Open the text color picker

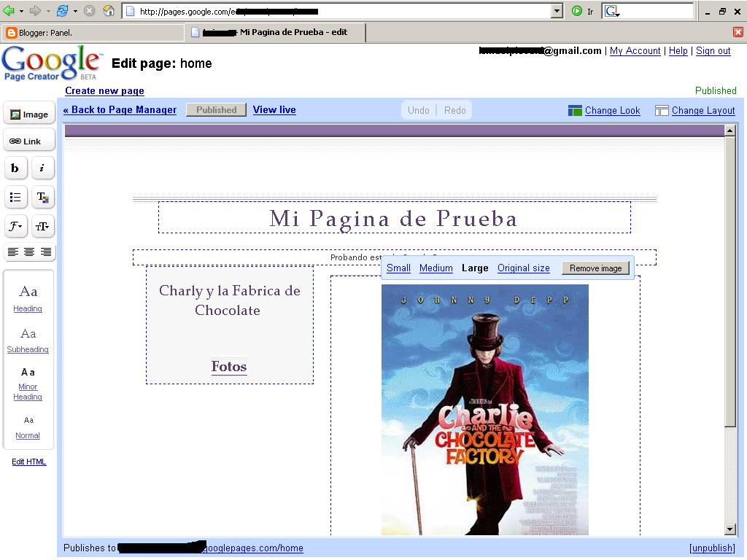(42, 197)
